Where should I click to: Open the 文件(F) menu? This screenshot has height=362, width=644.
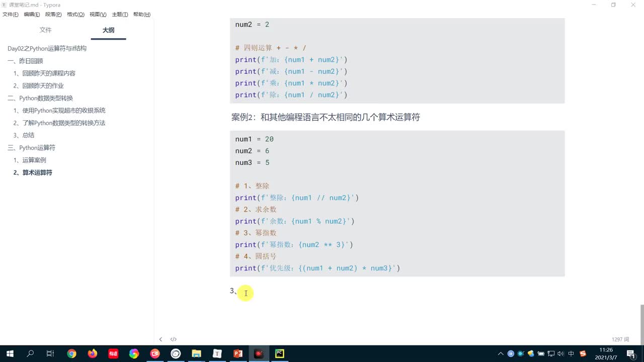tap(11, 14)
